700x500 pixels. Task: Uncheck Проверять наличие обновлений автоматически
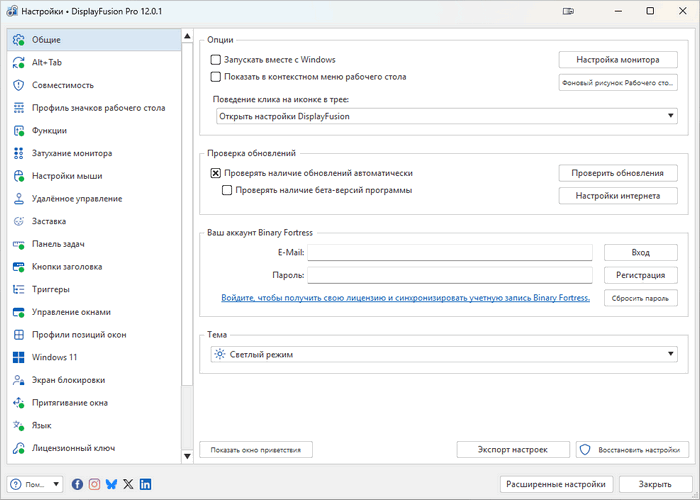coord(216,173)
